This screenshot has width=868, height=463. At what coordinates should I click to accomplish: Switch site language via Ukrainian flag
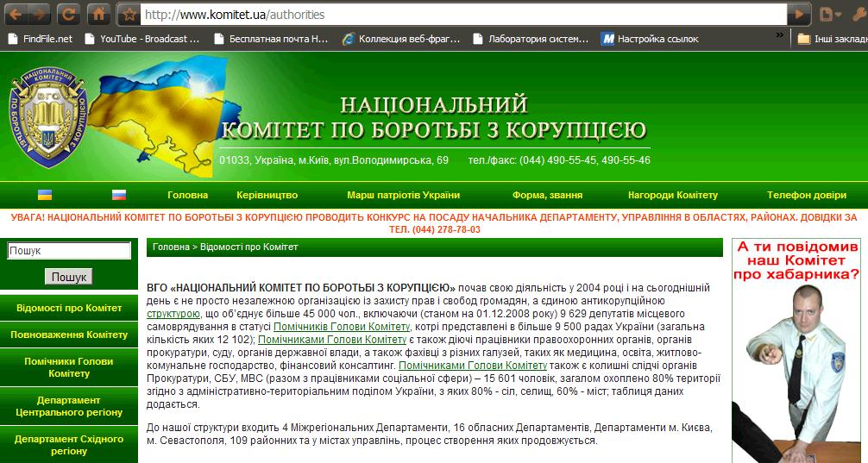click(45, 195)
